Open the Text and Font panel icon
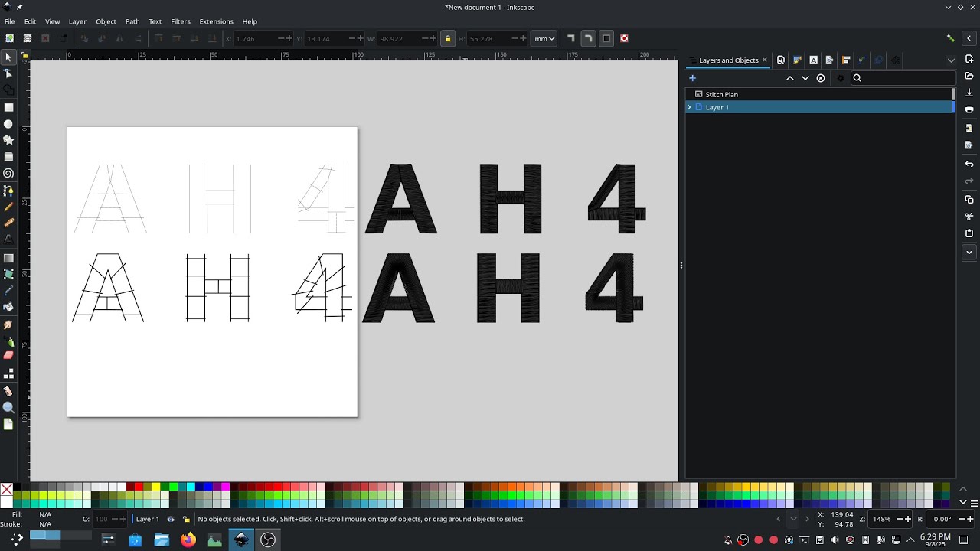 point(813,60)
